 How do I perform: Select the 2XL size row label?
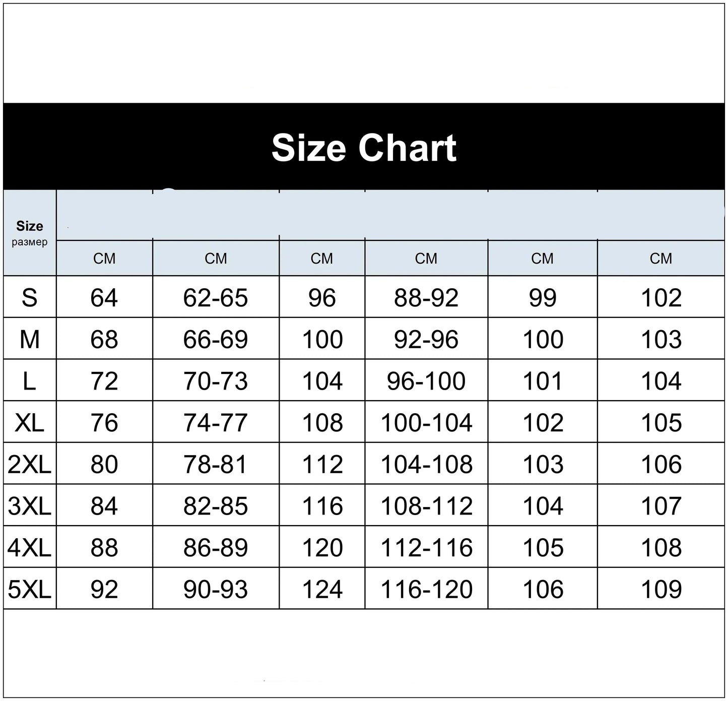[x=29, y=464]
